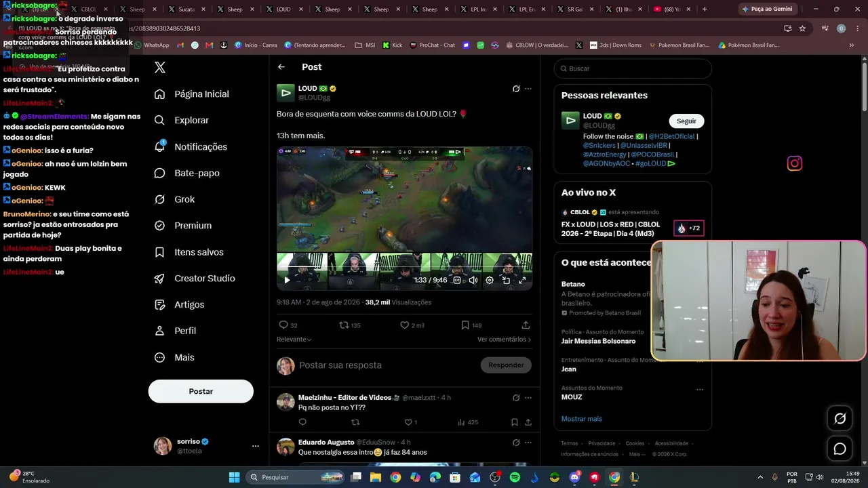
Task: Open video playback settings gear
Action: tap(490, 280)
